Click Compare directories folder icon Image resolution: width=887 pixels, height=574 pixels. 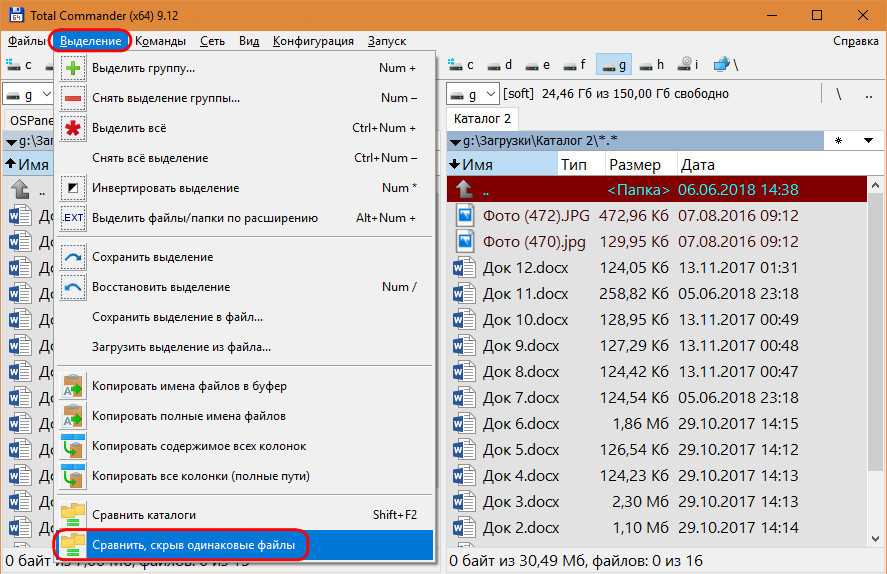pos(74,515)
